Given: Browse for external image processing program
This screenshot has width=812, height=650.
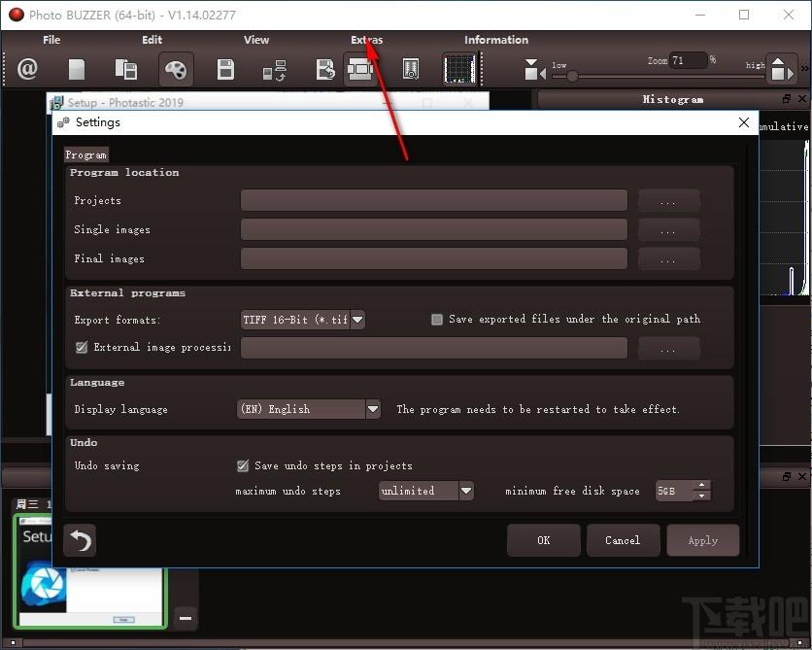Looking at the screenshot, I should (x=668, y=348).
